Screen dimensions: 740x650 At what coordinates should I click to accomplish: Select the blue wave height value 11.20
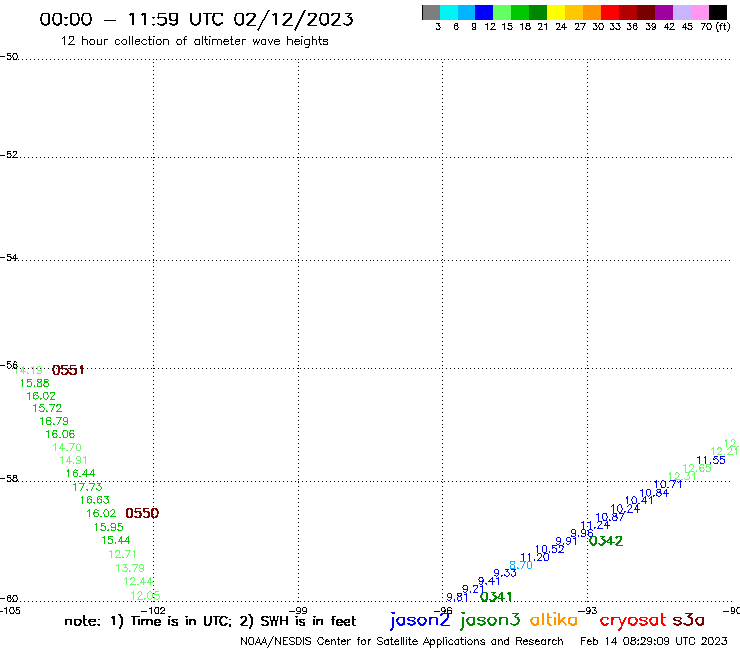[535, 557]
